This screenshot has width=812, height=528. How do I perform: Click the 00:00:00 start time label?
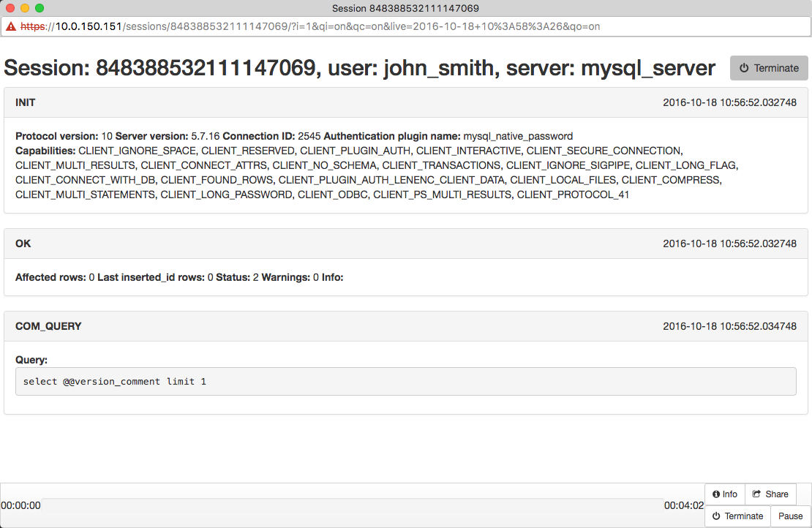pos(20,505)
